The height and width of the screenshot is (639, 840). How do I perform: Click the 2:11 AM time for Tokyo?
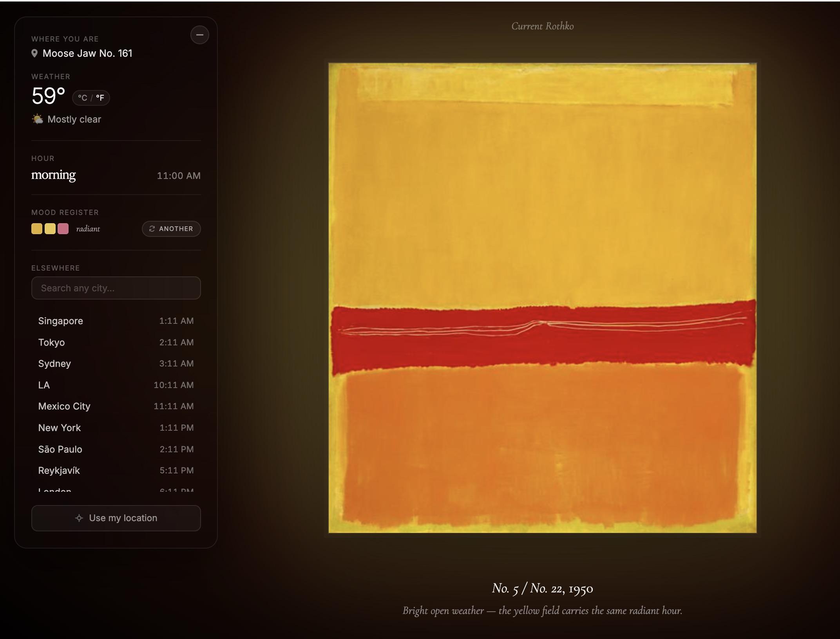pyautogui.click(x=176, y=342)
